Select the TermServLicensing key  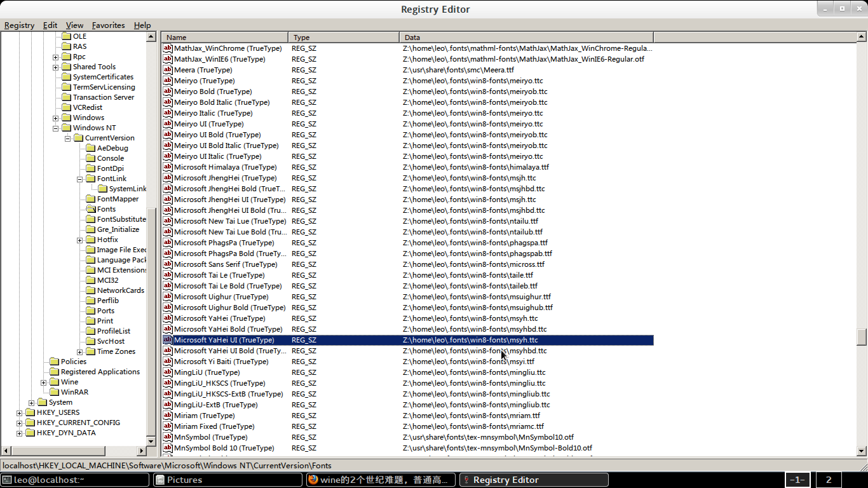[104, 87]
